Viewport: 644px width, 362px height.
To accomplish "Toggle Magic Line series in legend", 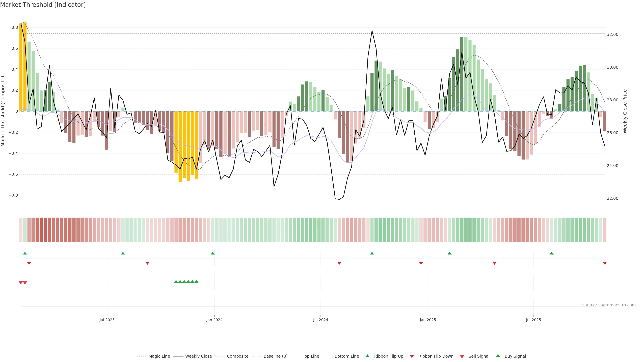I will pyautogui.click(x=159, y=356).
